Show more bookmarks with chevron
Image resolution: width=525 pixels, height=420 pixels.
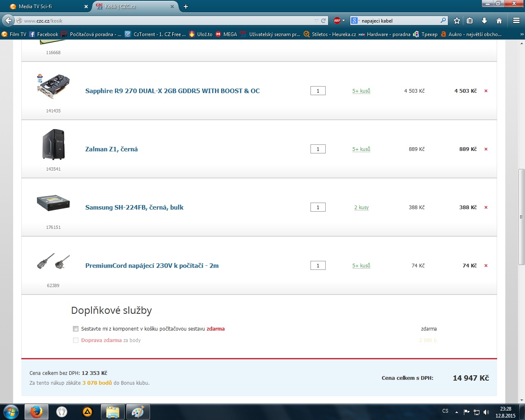point(522,34)
